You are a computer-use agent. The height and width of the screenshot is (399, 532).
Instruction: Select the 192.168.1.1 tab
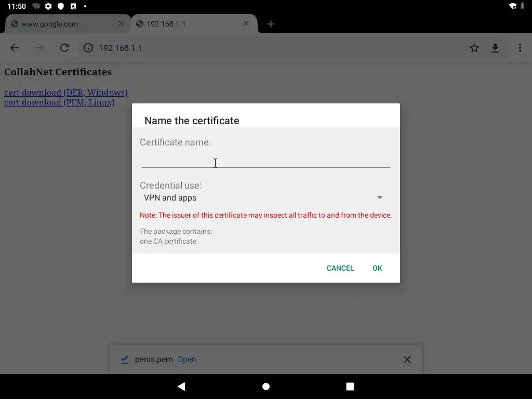[x=194, y=24]
